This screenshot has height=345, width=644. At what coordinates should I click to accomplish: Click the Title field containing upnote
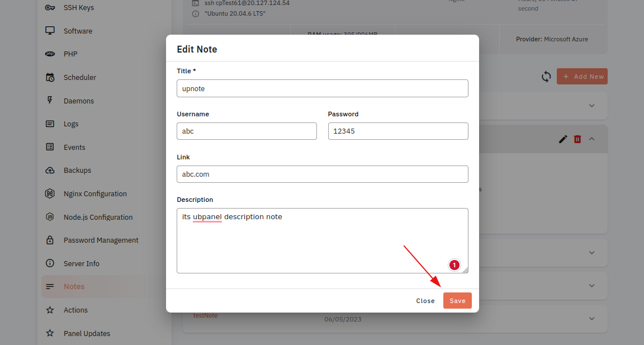click(323, 88)
